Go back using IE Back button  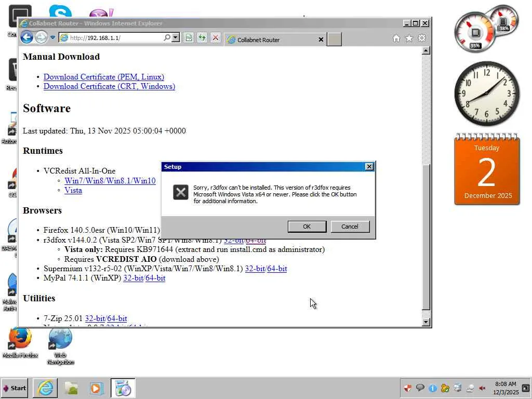click(x=27, y=37)
